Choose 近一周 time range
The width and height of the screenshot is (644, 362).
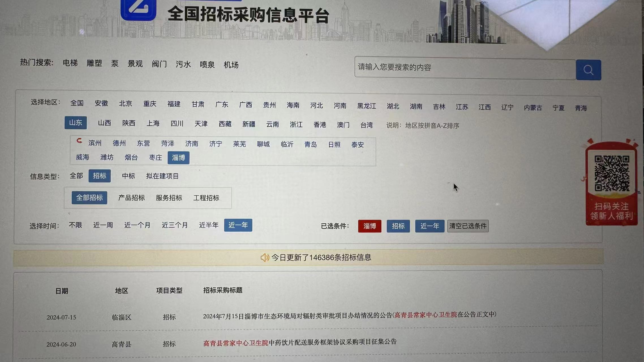tap(103, 225)
